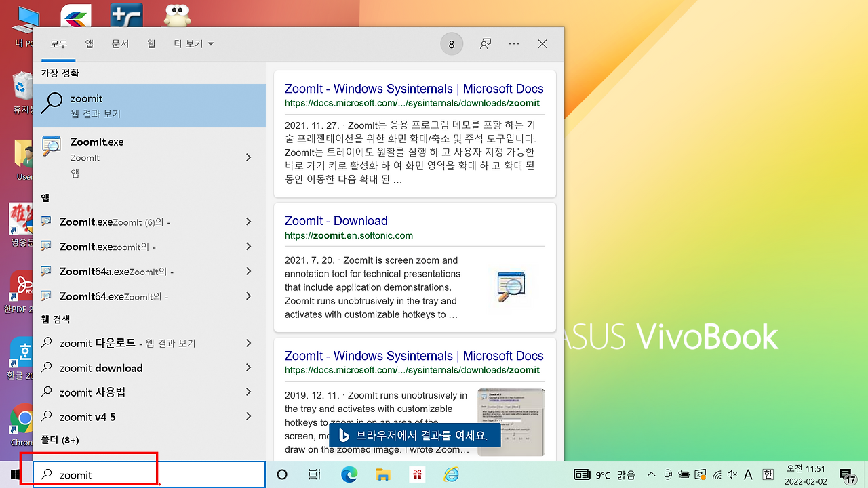The height and width of the screenshot is (488, 868).
Task: Open File Explorer from the taskbar
Action: click(x=383, y=474)
